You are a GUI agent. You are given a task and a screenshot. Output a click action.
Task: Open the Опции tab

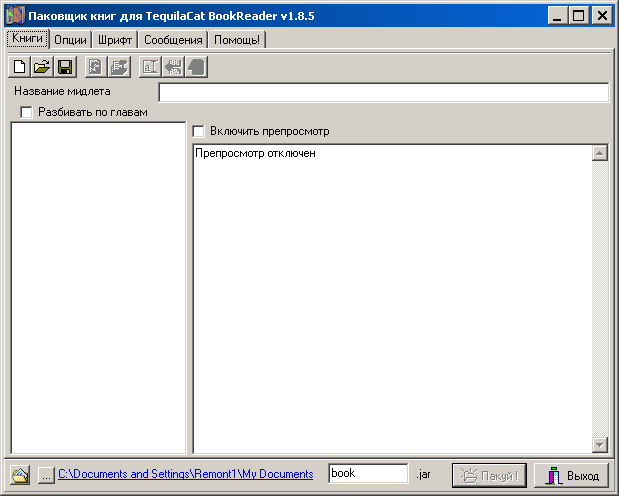(x=70, y=40)
